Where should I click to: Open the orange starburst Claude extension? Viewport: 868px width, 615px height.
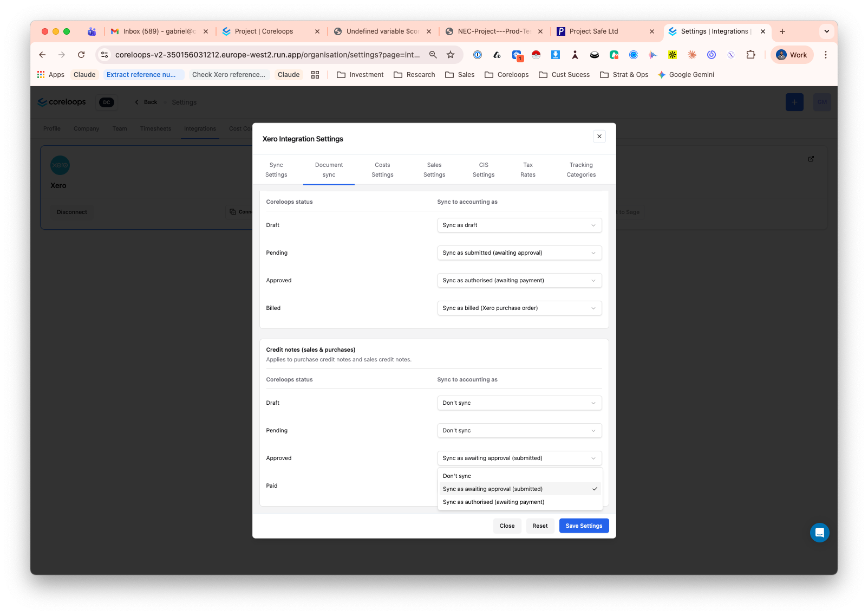pyautogui.click(x=692, y=55)
